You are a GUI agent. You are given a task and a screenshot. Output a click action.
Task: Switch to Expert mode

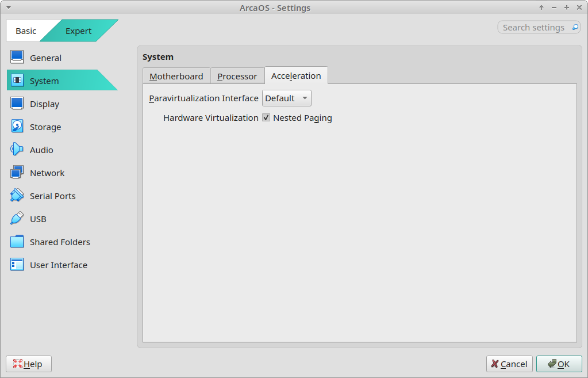(x=78, y=30)
